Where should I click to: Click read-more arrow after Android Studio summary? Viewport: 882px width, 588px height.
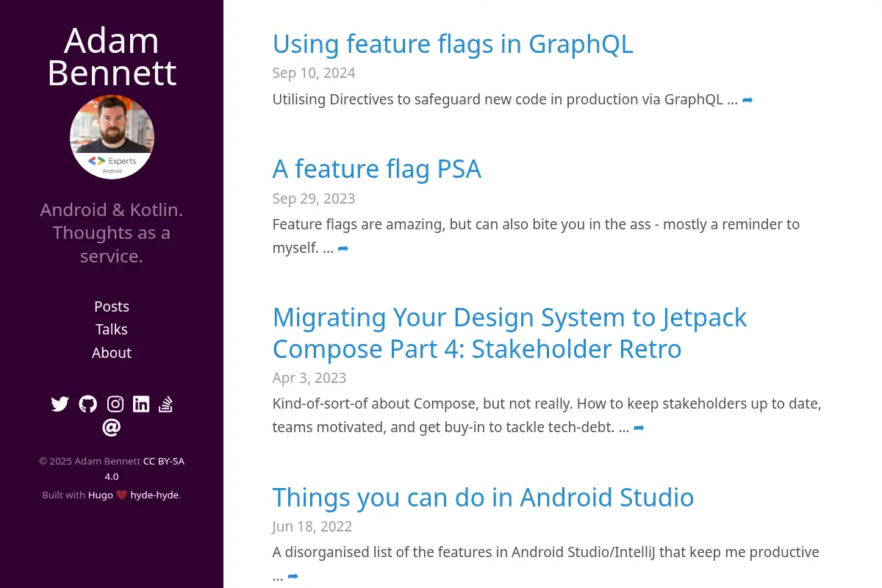point(293,576)
